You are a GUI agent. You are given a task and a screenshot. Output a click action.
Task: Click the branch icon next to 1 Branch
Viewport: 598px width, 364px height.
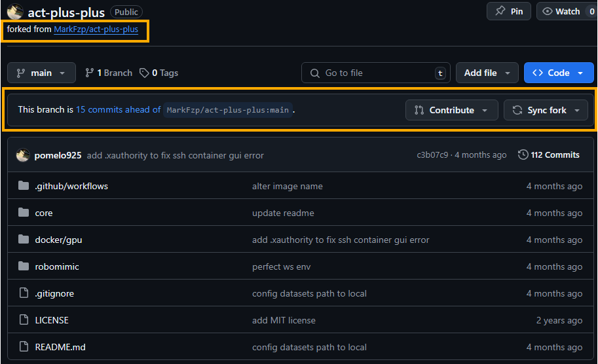tap(89, 73)
